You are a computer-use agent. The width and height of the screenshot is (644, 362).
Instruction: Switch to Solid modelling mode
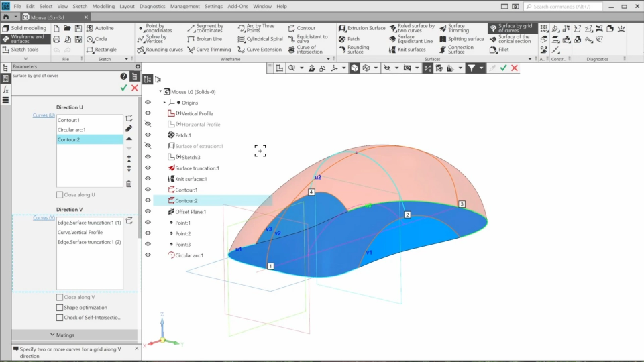point(24,28)
